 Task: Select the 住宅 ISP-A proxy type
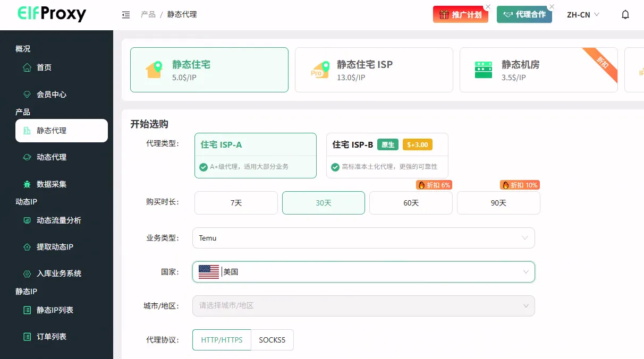pos(255,155)
